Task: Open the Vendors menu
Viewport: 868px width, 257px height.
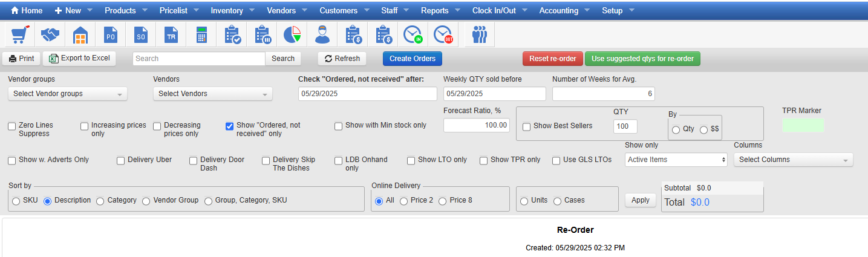Action: coord(287,10)
